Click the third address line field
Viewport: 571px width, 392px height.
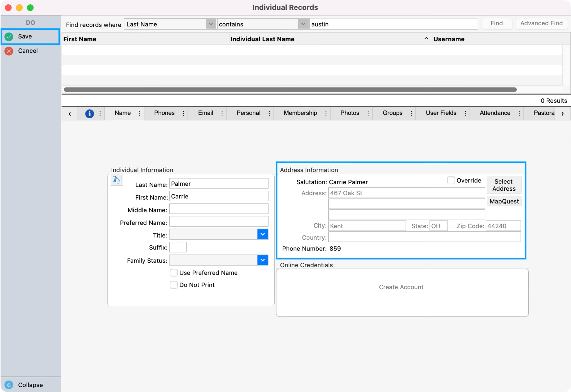406,214
